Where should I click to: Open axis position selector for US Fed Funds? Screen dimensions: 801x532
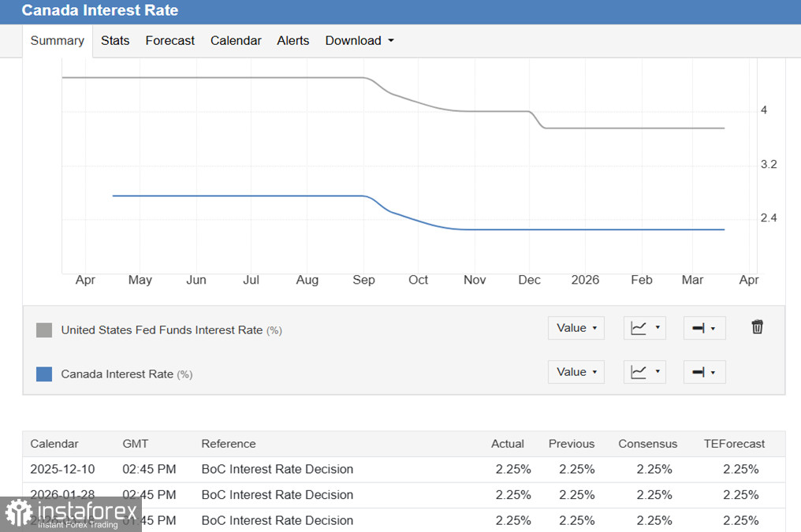pos(703,328)
